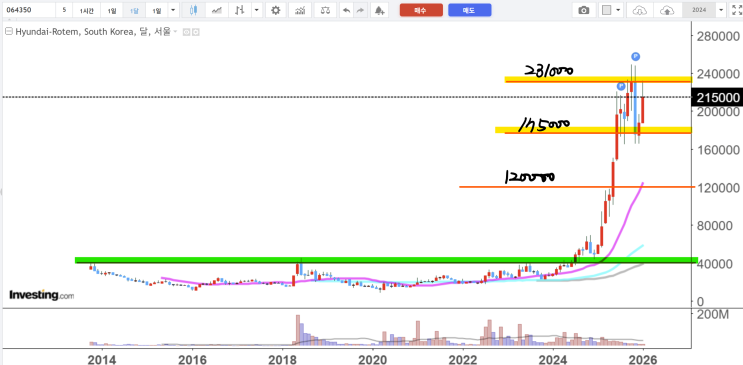Click the 280000 price axis label

[719, 36]
